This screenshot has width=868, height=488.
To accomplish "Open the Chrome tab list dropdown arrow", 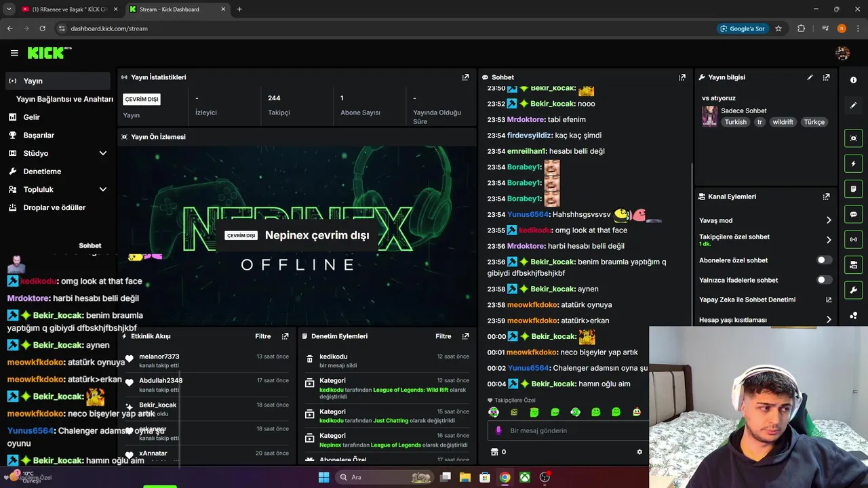I will 9,9.
